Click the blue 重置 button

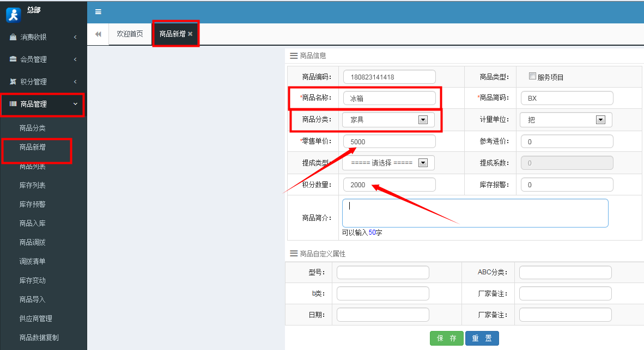pyautogui.click(x=482, y=338)
